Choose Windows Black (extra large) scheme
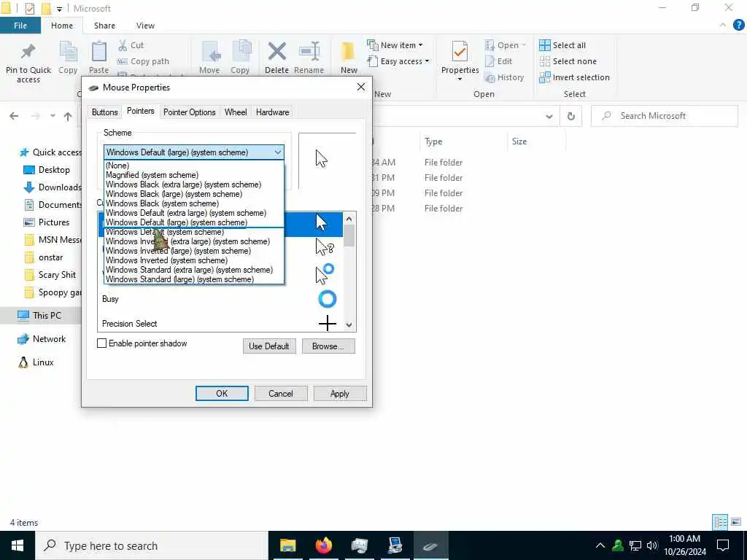Viewport: 747px width, 560px height. tap(194, 184)
